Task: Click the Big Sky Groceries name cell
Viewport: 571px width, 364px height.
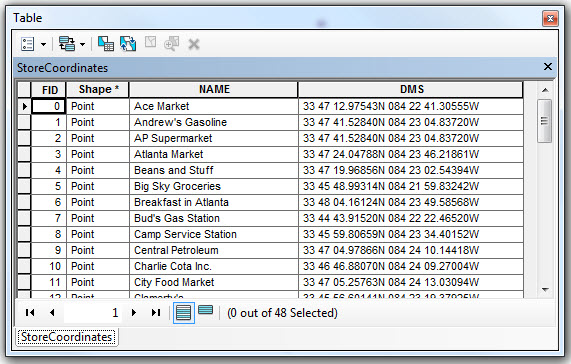Action: tap(214, 186)
